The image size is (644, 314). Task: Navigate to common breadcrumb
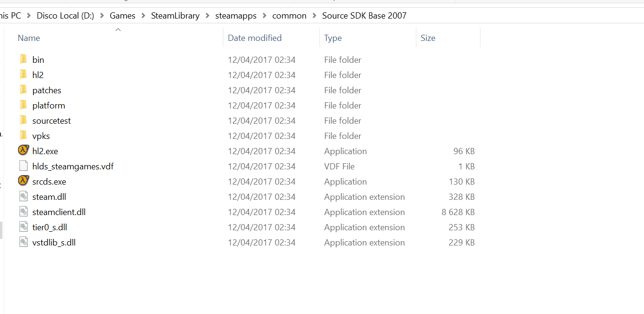tap(289, 16)
